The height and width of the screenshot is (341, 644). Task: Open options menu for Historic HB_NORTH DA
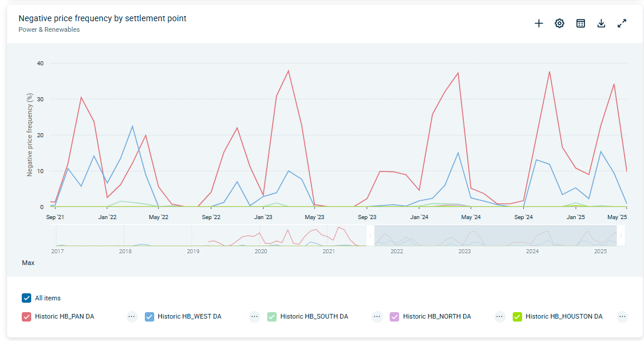pos(500,316)
